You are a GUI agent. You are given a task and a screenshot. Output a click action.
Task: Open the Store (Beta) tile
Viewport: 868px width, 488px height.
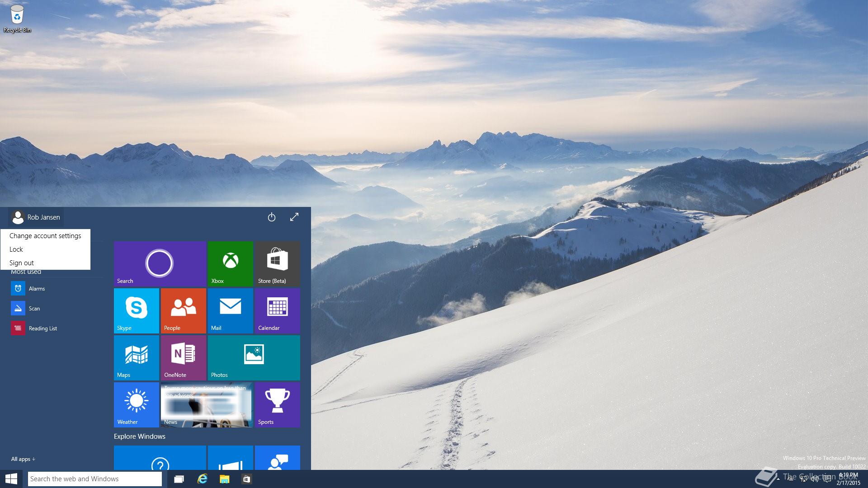pyautogui.click(x=278, y=263)
